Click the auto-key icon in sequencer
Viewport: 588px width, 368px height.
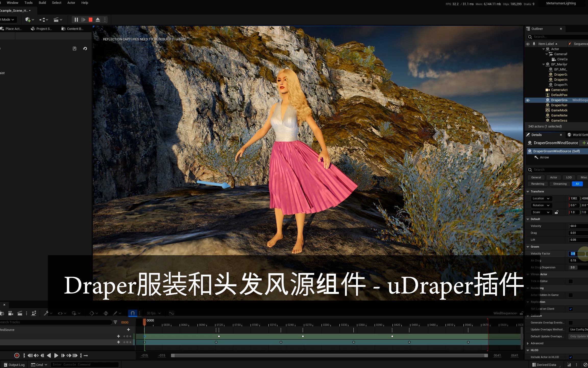point(106,313)
